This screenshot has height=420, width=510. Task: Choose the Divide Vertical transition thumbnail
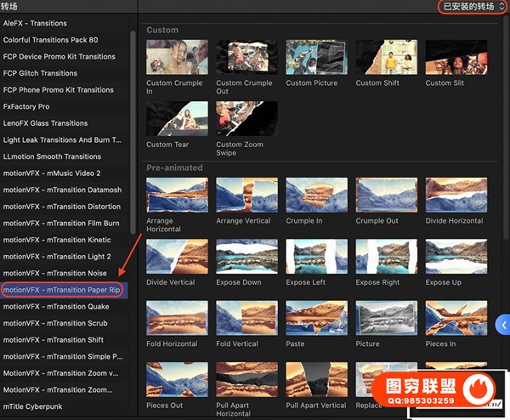pyautogui.click(x=177, y=257)
